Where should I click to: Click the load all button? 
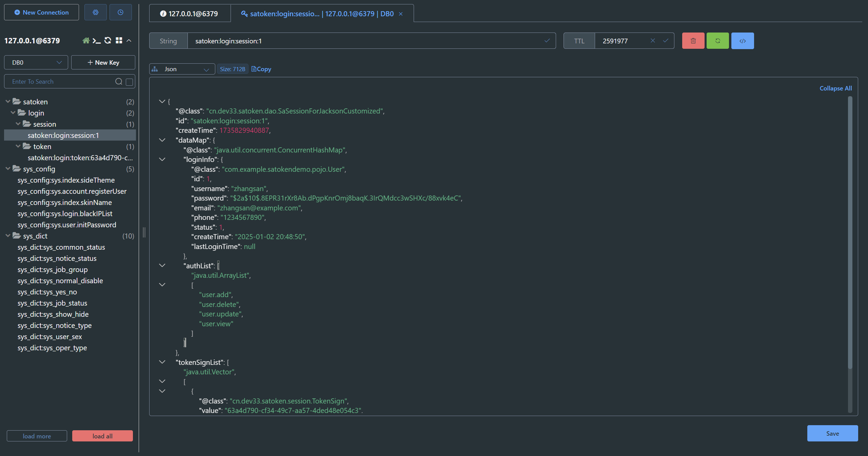pyautogui.click(x=102, y=436)
